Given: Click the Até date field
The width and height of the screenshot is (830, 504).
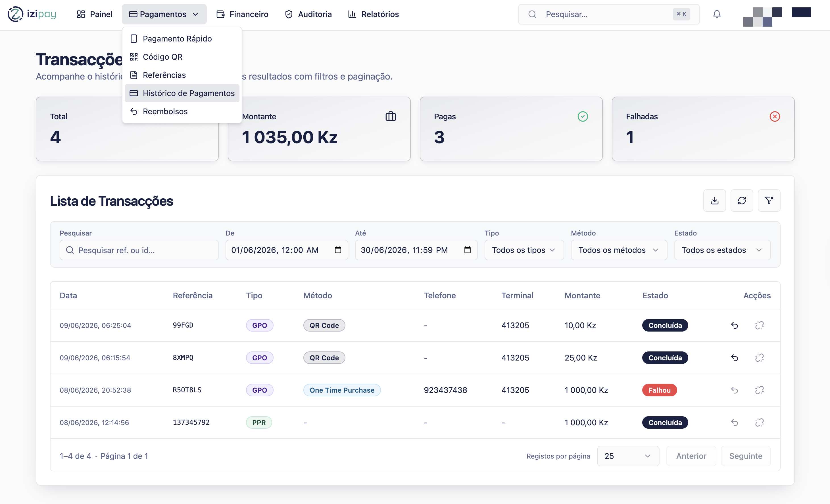Looking at the screenshot, I should [x=416, y=250].
